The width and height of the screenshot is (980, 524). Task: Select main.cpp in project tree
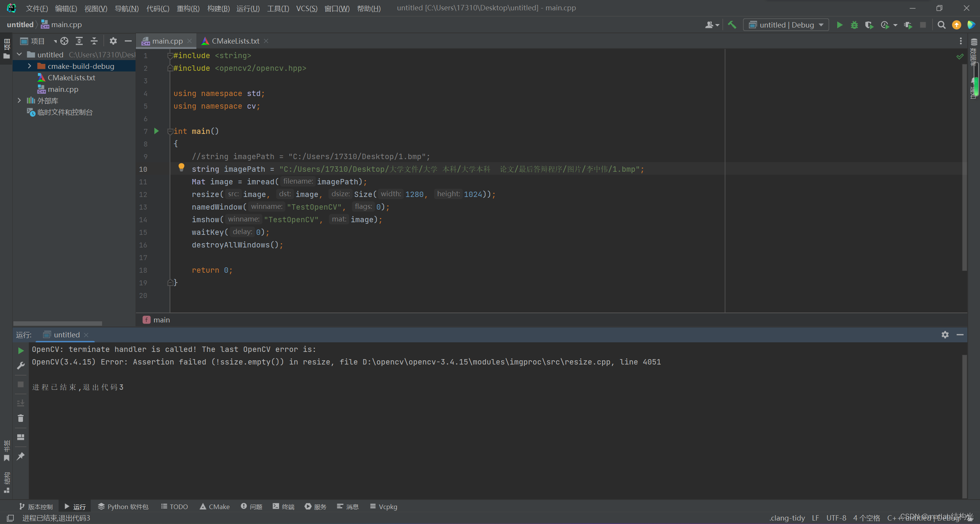(63, 89)
